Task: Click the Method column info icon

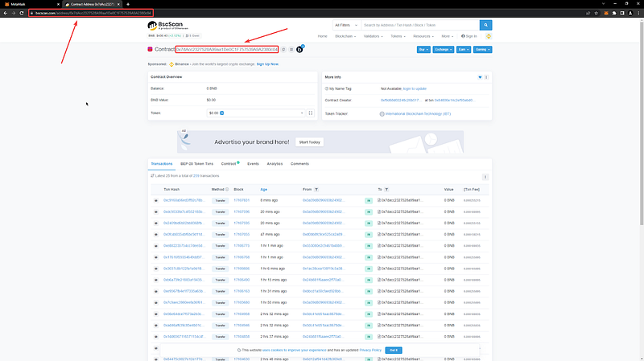Action: click(x=227, y=190)
